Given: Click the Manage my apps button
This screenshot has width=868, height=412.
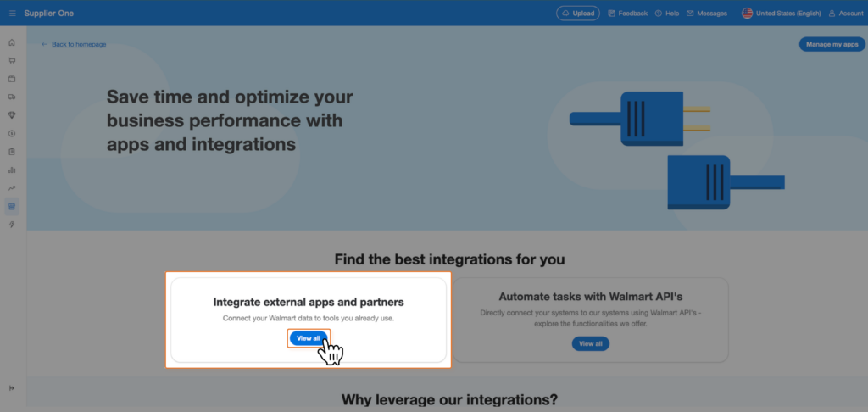Looking at the screenshot, I should pos(832,44).
